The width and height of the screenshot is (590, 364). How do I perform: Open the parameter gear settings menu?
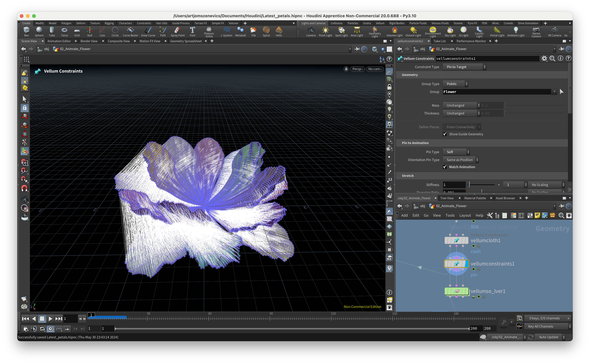click(544, 59)
